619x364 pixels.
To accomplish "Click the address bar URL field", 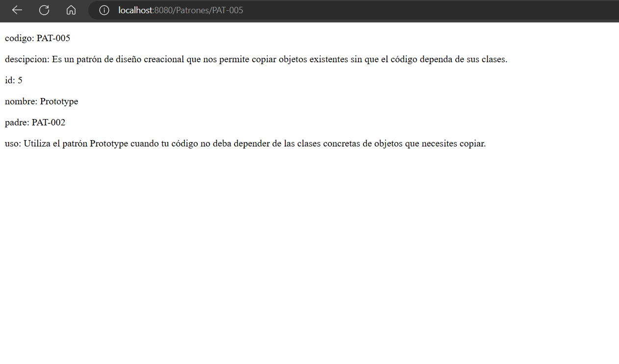I will click(x=294, y=10).
